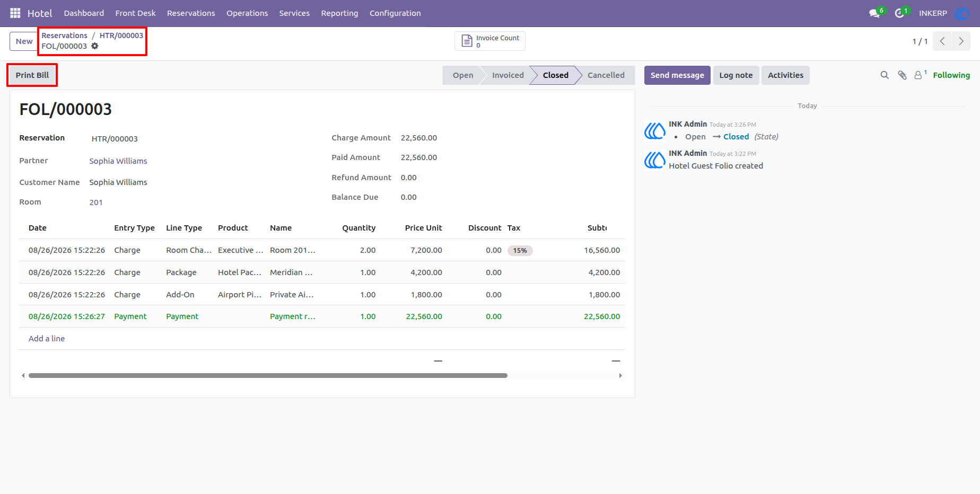Open the activities clock icon
This screenshot has width=980, height=494.
pos(899,13)
